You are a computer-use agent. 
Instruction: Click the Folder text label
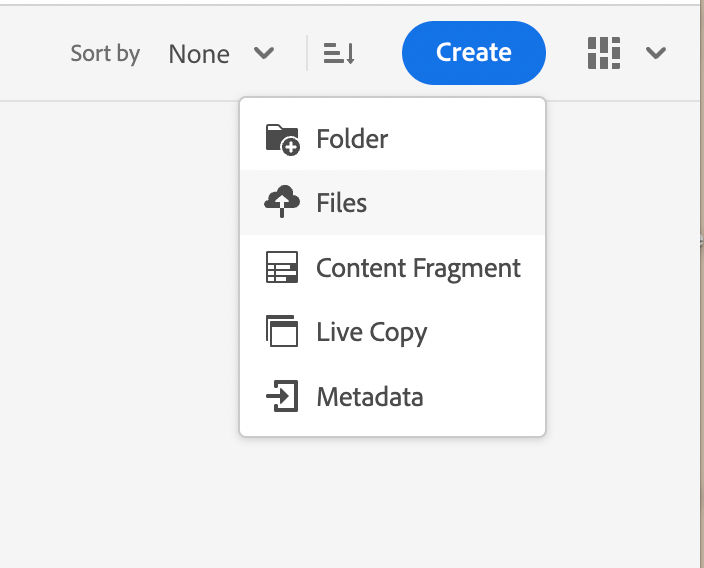pyautogui.click(x=352, y=138)
